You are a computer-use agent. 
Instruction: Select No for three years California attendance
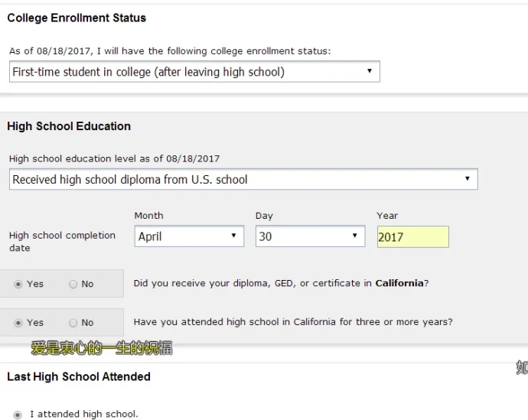[73, 323]
